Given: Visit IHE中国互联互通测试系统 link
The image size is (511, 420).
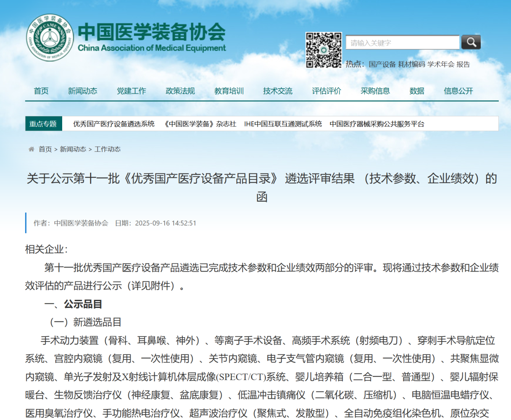Looking at the screenshot, I should tap(283, 124).
